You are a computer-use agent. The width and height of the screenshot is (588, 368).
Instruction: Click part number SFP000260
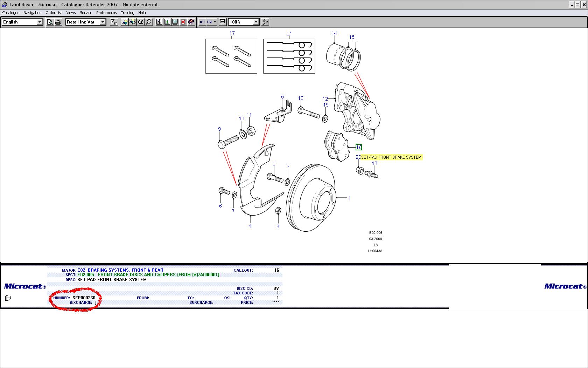(x=84, y=298)
